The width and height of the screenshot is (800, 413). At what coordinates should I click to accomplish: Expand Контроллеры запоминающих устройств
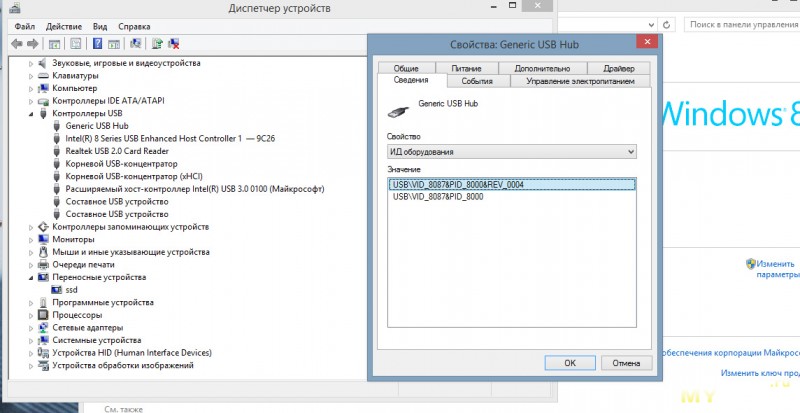[31, 227]
